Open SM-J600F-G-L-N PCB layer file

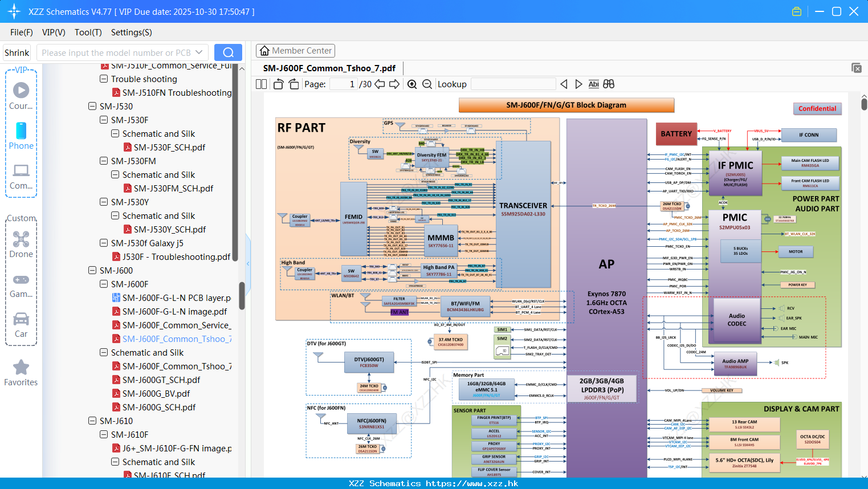point(176,298)
